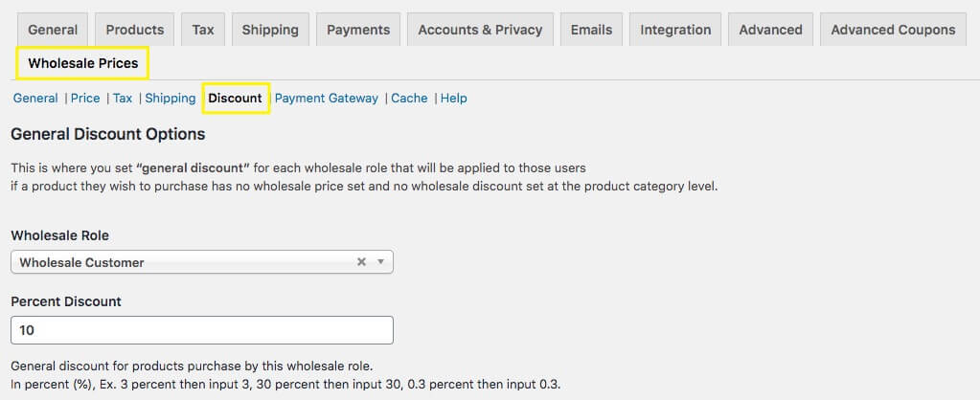The image size is (980, 400).
Task: Open the General settings tab
Action: pos(53,30)
